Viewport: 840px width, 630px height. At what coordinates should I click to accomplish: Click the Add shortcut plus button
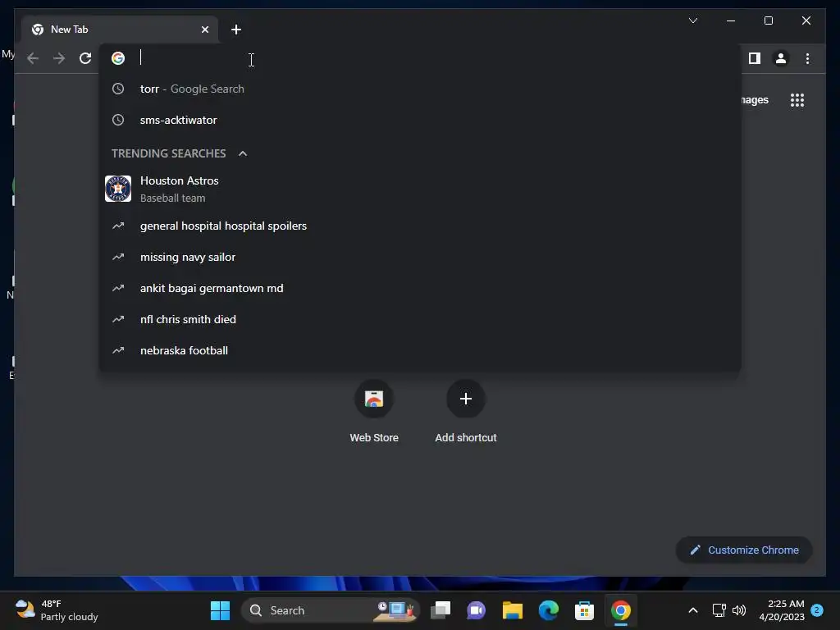point(466,399)
